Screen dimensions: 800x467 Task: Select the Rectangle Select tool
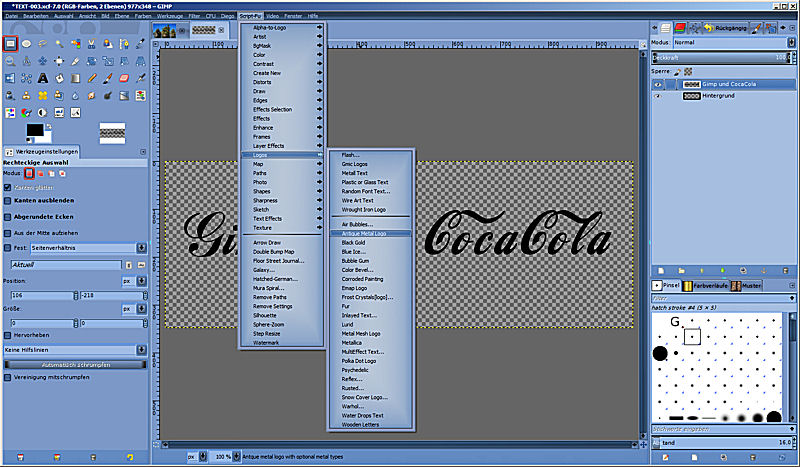point(10,44)
